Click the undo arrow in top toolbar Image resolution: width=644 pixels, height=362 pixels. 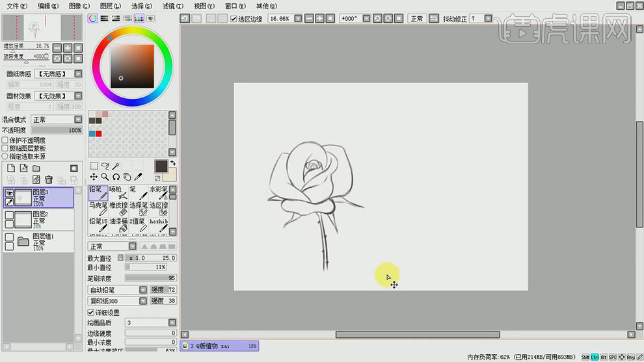185,19
